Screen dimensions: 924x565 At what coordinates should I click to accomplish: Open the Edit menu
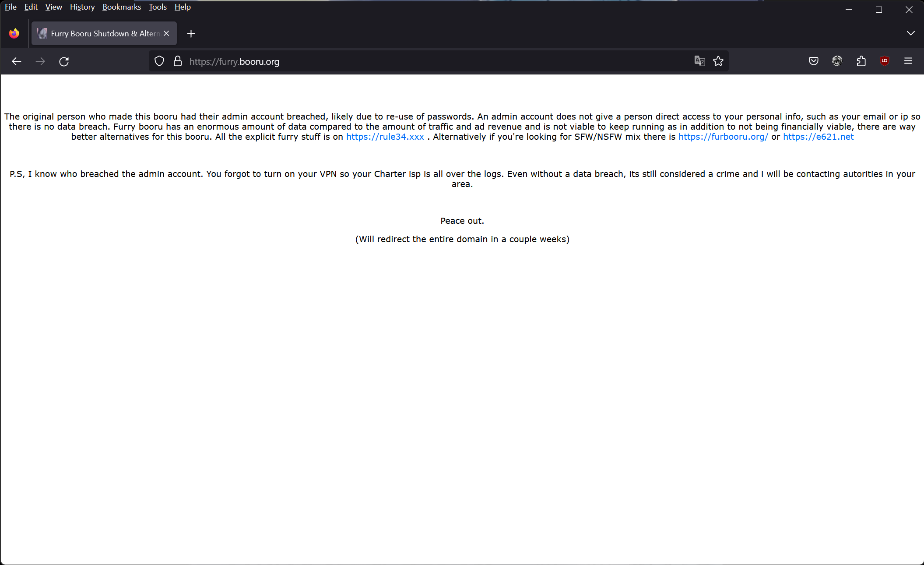[x=31, y=7]
